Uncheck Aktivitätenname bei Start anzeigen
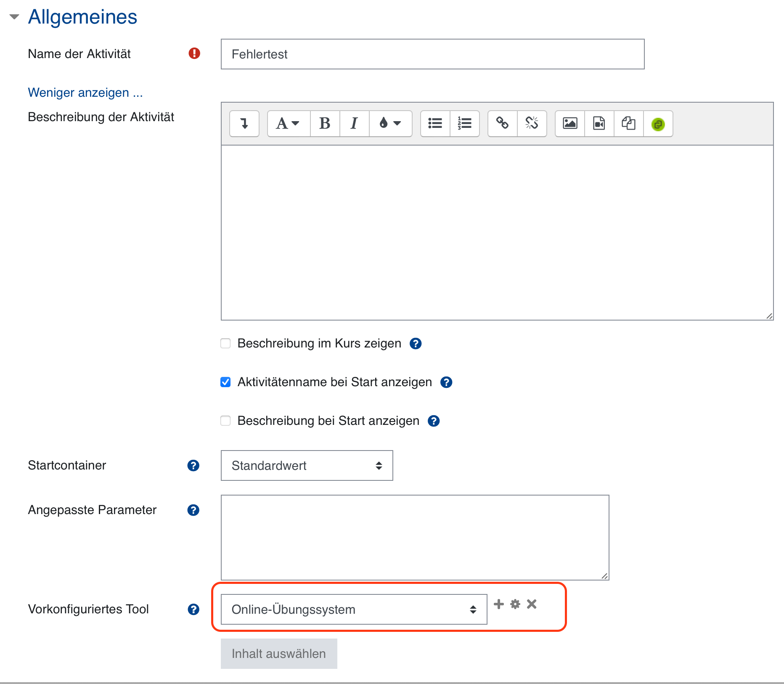The image size is (784, 684). (x=225, y=382)
